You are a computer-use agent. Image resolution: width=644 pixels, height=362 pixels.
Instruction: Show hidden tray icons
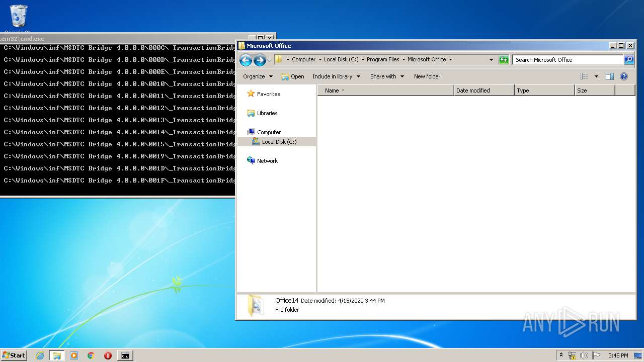pos(561,355)
